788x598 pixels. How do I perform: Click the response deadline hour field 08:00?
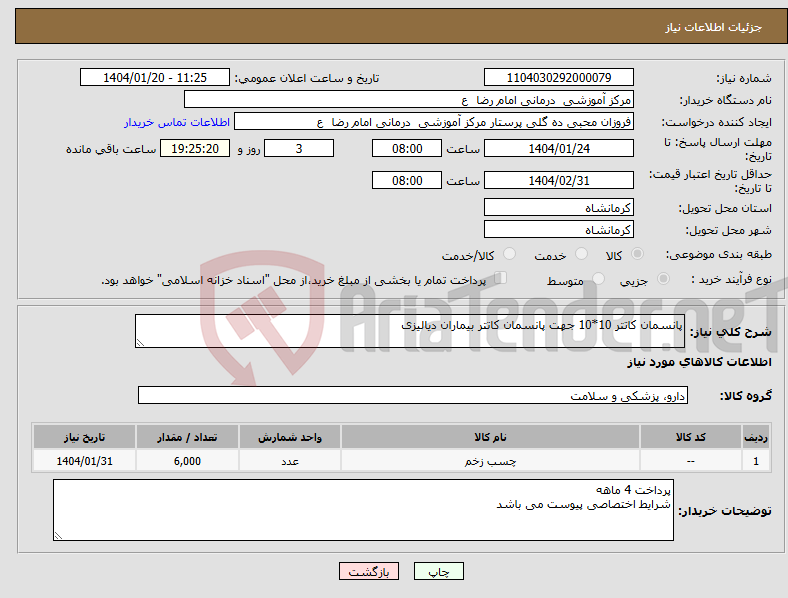pos(407,148)
